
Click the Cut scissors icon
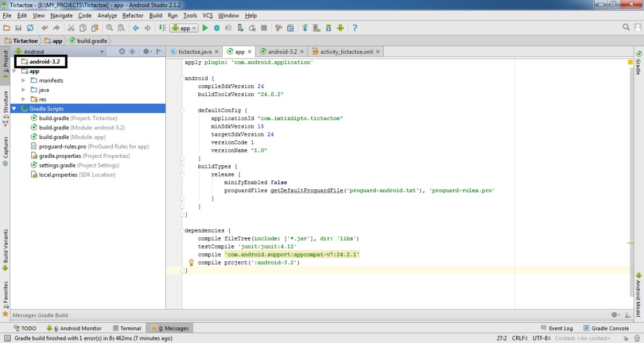point(71,28)
